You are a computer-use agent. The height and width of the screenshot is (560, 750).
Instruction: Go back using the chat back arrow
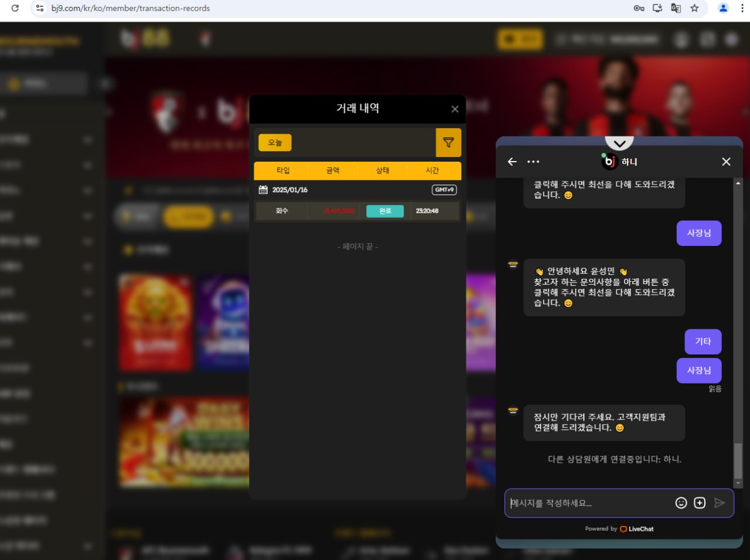[512, 162]
